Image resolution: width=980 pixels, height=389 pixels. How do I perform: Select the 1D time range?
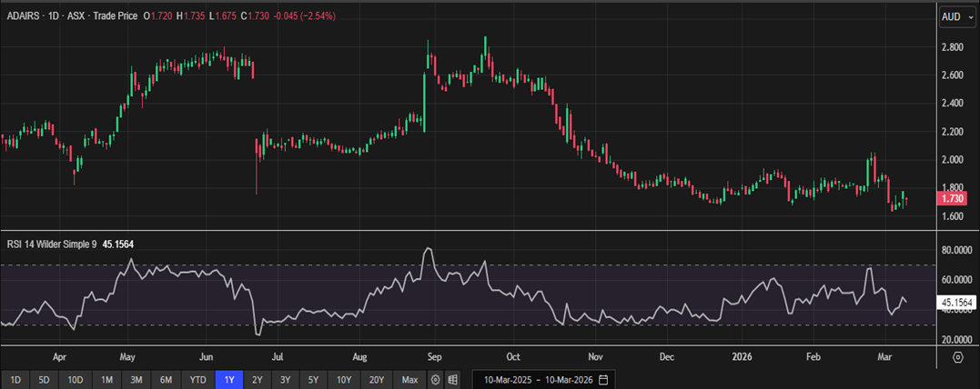15,378
